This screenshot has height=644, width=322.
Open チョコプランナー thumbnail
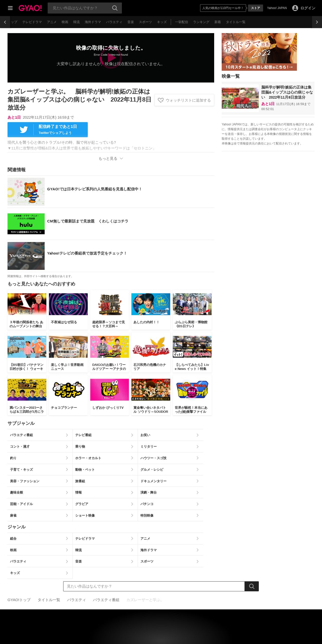(68, 390)
